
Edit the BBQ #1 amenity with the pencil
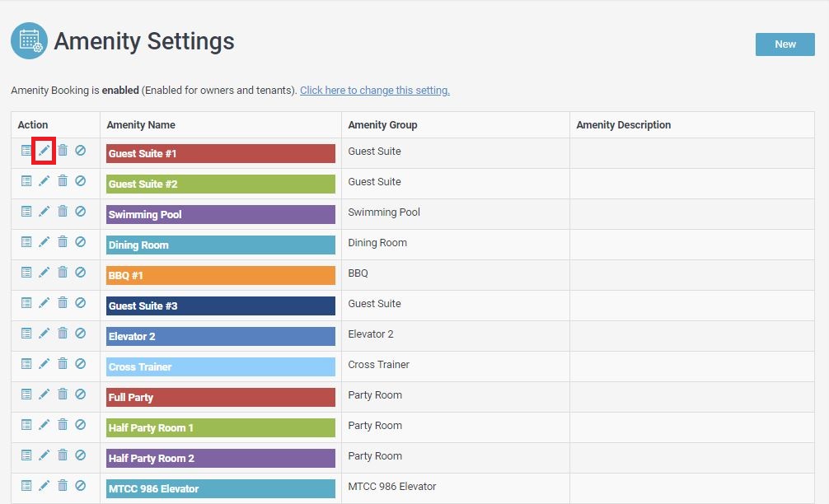44,273
